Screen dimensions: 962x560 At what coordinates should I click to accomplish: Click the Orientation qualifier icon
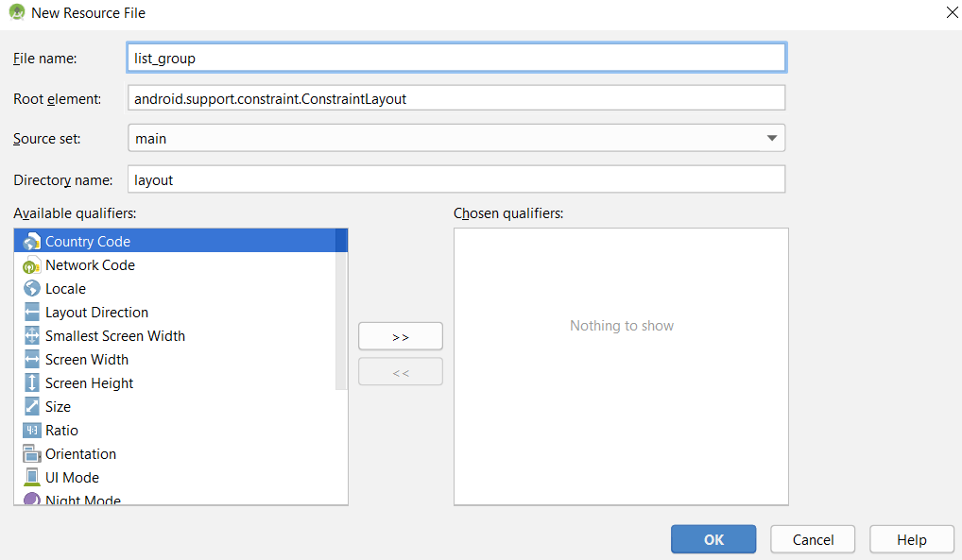32,454
